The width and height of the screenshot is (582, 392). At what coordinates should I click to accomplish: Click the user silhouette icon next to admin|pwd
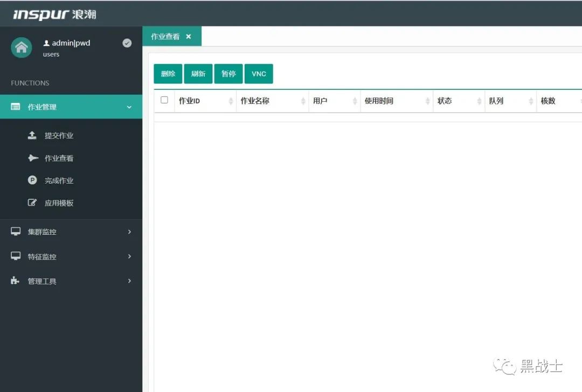(x=46, y=43)
